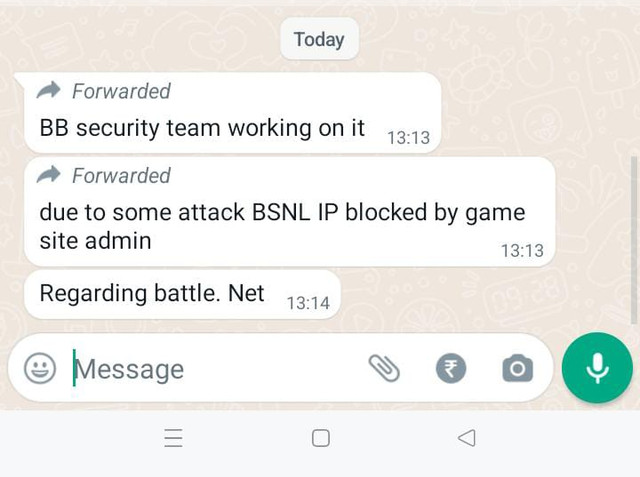Screen dimensions: 640x477
Task: Click the Forwarded label on second message
Action: tap(121, 175)
